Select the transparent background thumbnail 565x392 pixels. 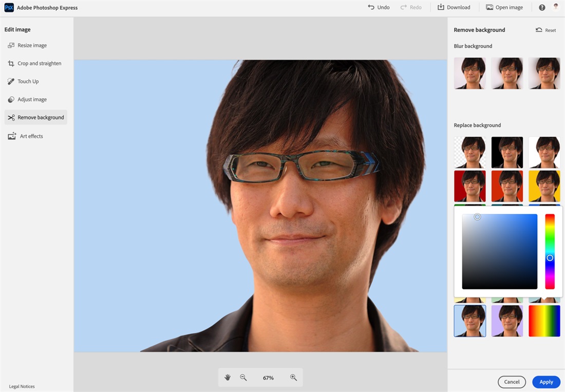[469, 152]
